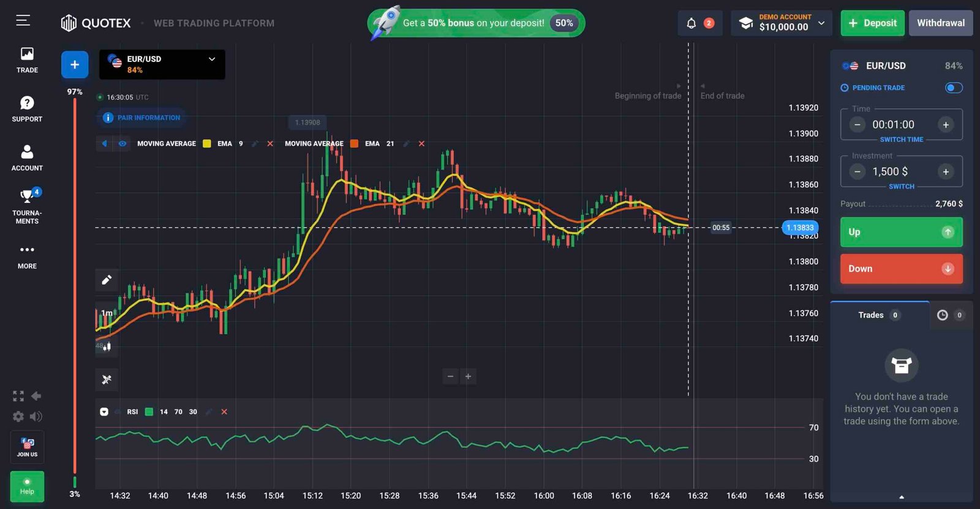Screen dimensions: 980x509
Task: Edit RSI indicator settings
Action: (x=209, y=412)
